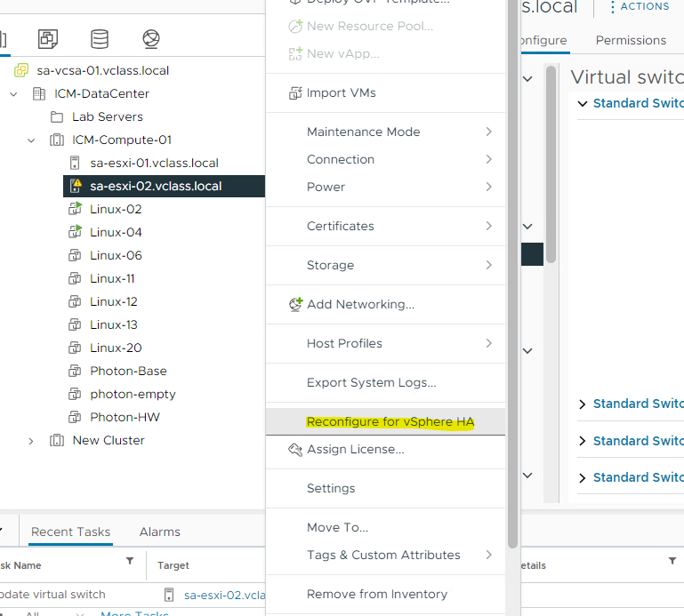
Task: Click the sa-esxi-01 host icon
Action: click(x=75, y=163)
